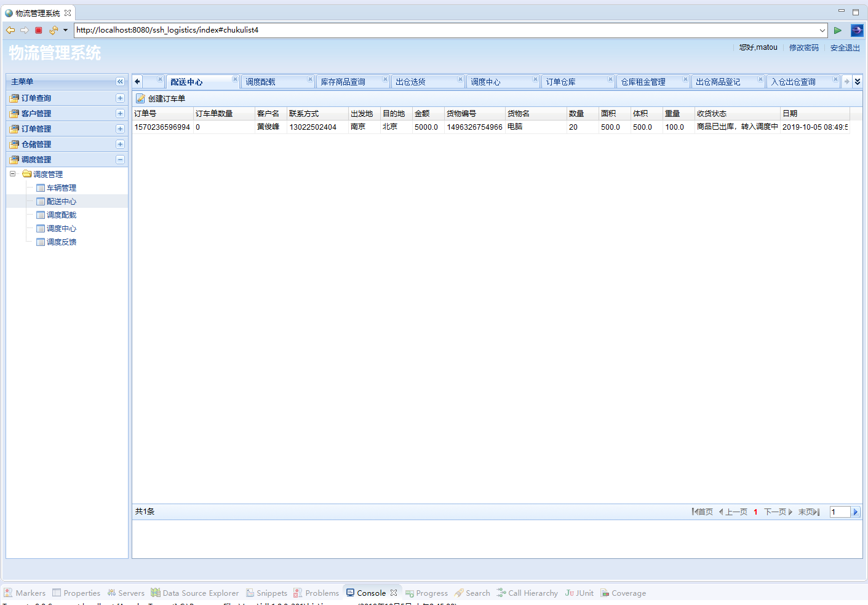The width and height of the screenshot is (868, 605).
Task: Close the 入仓出仓查询 tab
Action: click(x=835, y=79)
